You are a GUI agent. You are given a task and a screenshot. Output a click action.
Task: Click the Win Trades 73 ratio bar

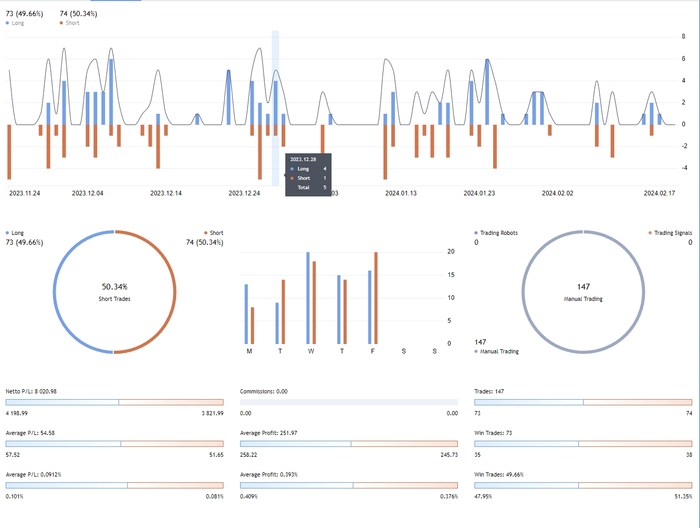click(x=583, y=442)
